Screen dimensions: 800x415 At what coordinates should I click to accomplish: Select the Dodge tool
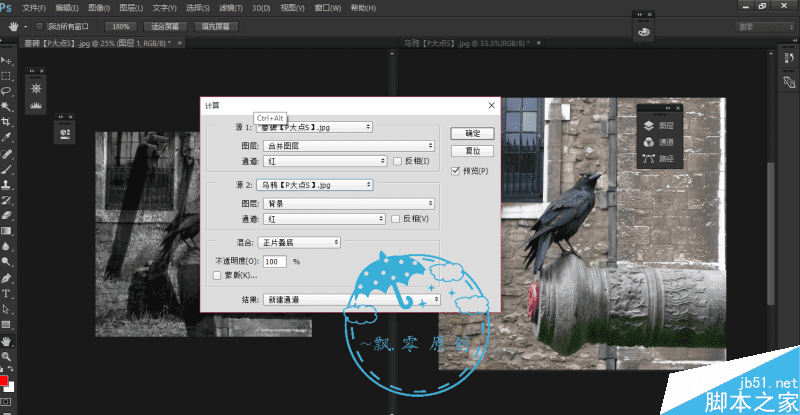(6, 261)
